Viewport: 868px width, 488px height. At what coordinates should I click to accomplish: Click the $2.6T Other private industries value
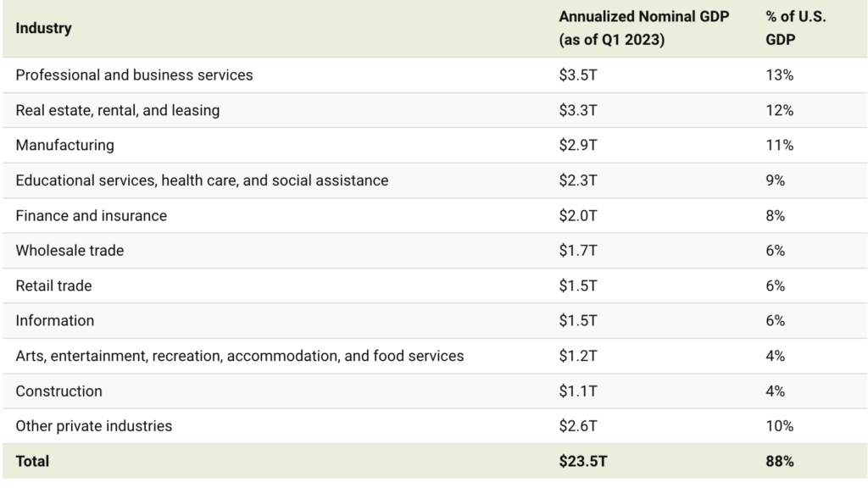point(578,426)
